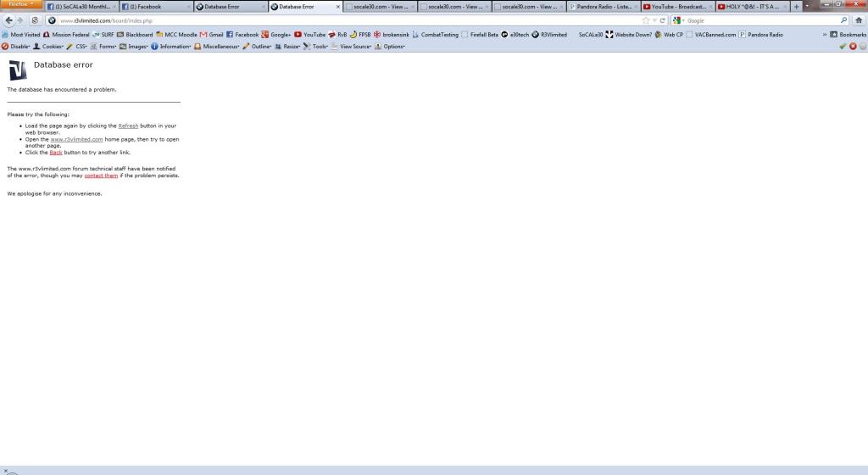Click the search magnifier icon
The height and width of the screenshot is (475, 868).
coord(844,20)
